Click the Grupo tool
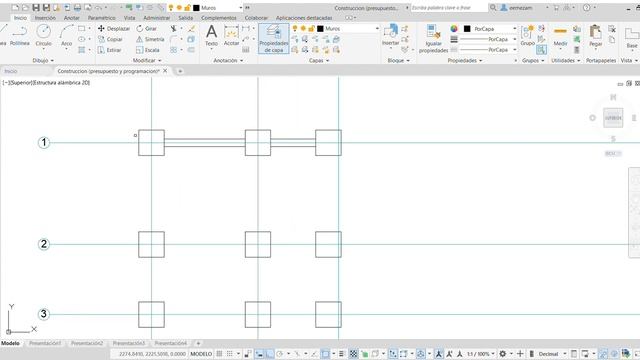 coord(527,36)
